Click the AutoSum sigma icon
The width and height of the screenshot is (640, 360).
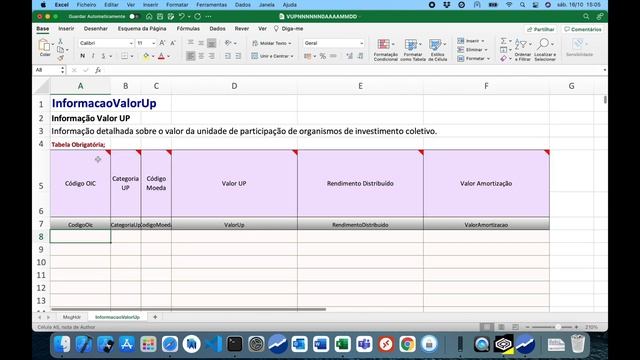(x=504, y=41)
